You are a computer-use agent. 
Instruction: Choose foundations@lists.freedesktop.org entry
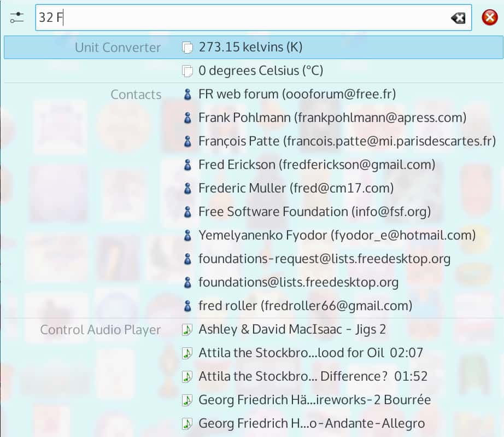tap(253, 282)
